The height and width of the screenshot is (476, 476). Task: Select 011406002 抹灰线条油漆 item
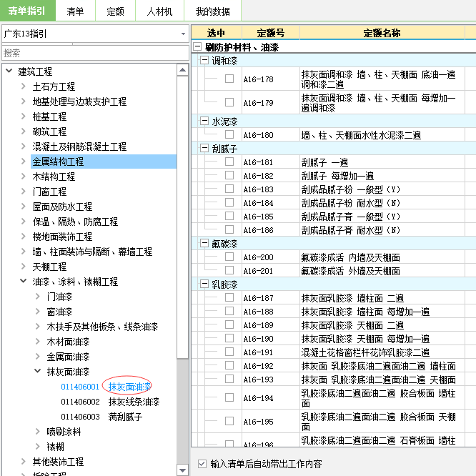pyautogui.click(x=110, y=402)
